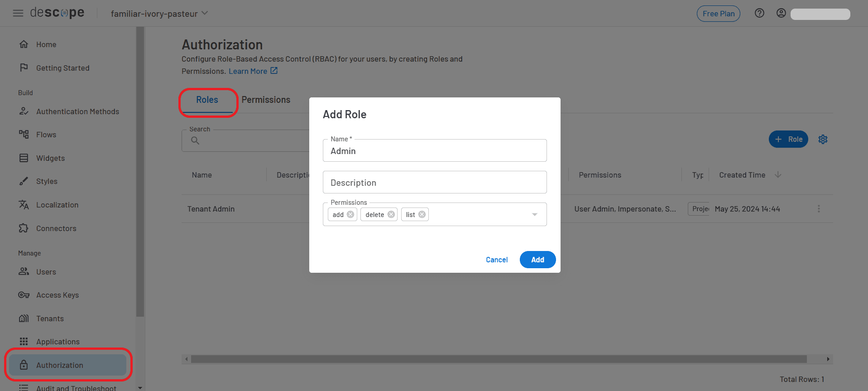
Task: Confirm with the Add button
Action: coord(537,260)
